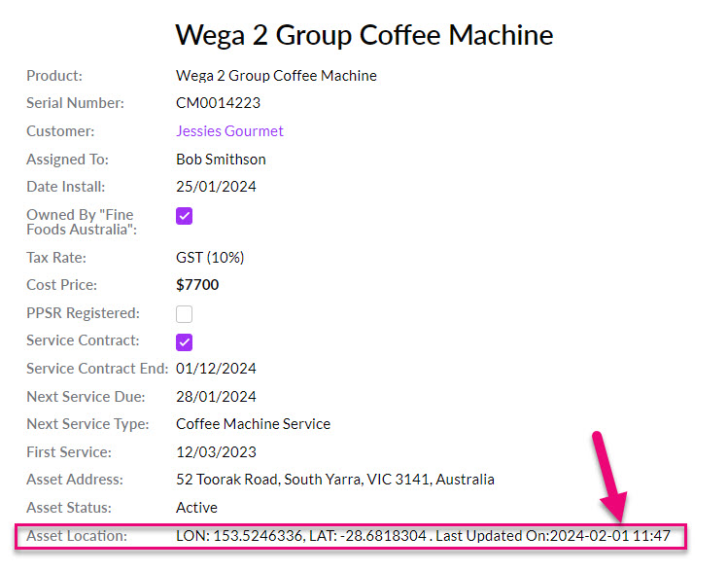Screen dimensions: 728x572
Task: Select the Product value Wega 2 Group Coffee Machine
Action: pos(276,76)
